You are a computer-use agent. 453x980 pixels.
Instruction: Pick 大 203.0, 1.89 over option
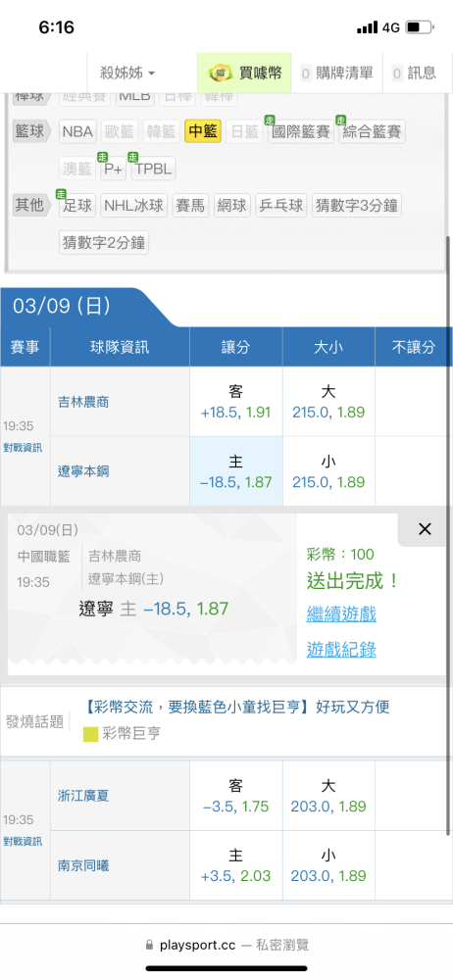coord(328,796)
